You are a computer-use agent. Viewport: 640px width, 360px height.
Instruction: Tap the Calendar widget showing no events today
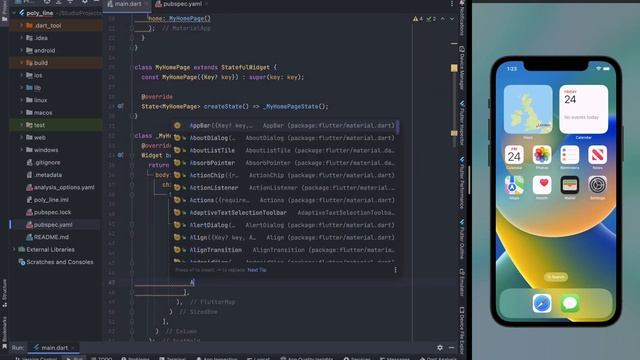pyautogui.click(x=584, y=109)
